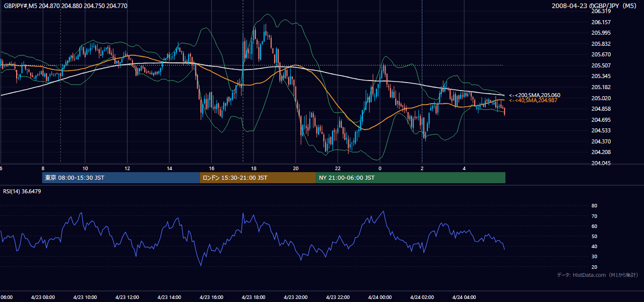644x302 pixels.
Task: Click the 4/23 08:00 time axis label
Action: [43, 297]
